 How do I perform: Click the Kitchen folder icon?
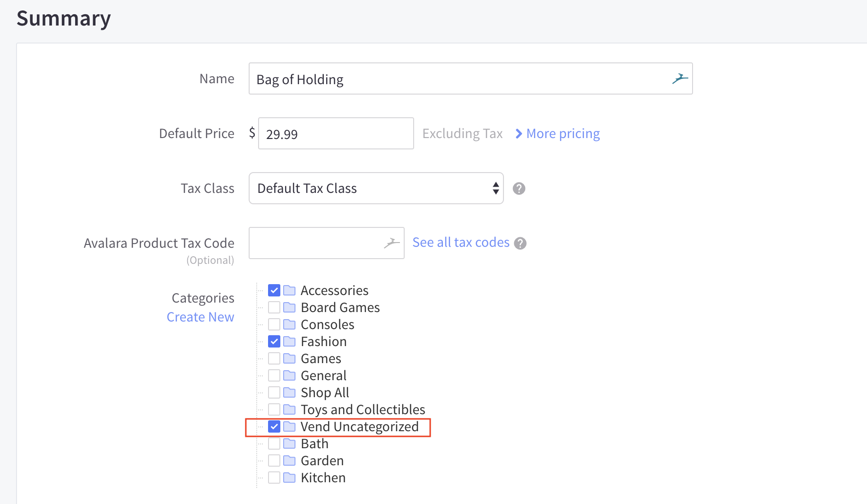289,478
